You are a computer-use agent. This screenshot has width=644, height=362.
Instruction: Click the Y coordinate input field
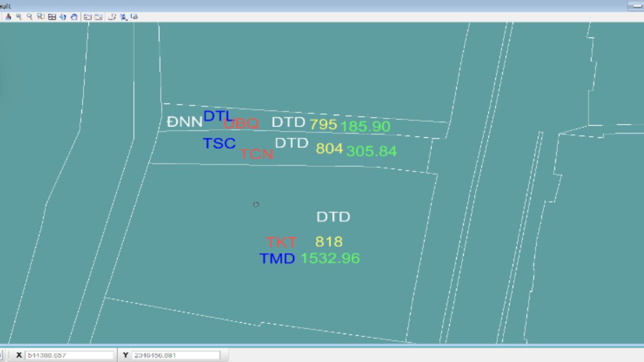click(175, 355)
